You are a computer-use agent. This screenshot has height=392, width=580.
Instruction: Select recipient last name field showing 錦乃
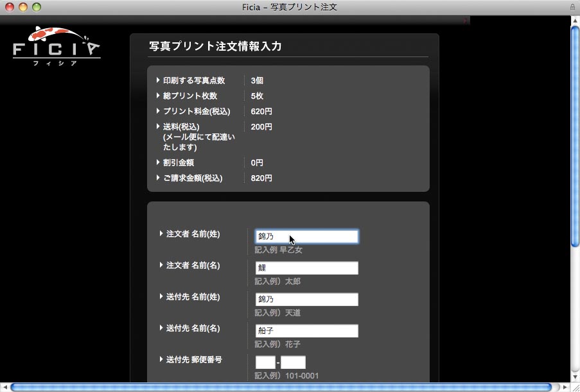click(306, 299)
